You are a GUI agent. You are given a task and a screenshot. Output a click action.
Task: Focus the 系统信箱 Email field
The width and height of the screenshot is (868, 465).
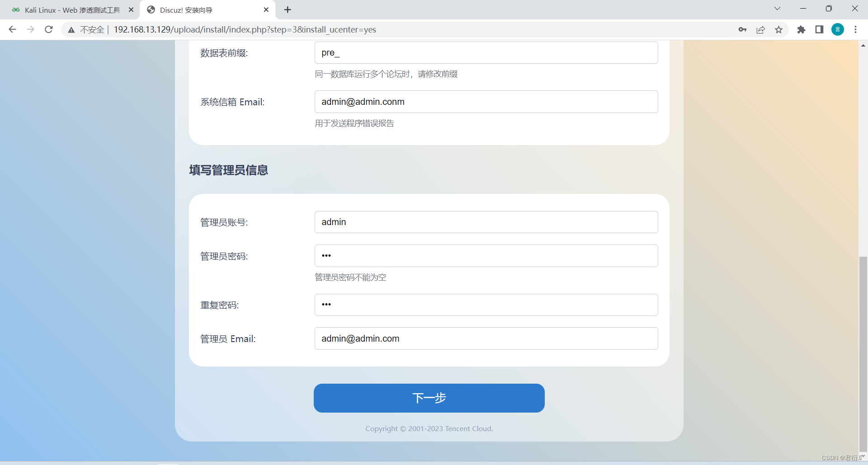coord(486,102)
